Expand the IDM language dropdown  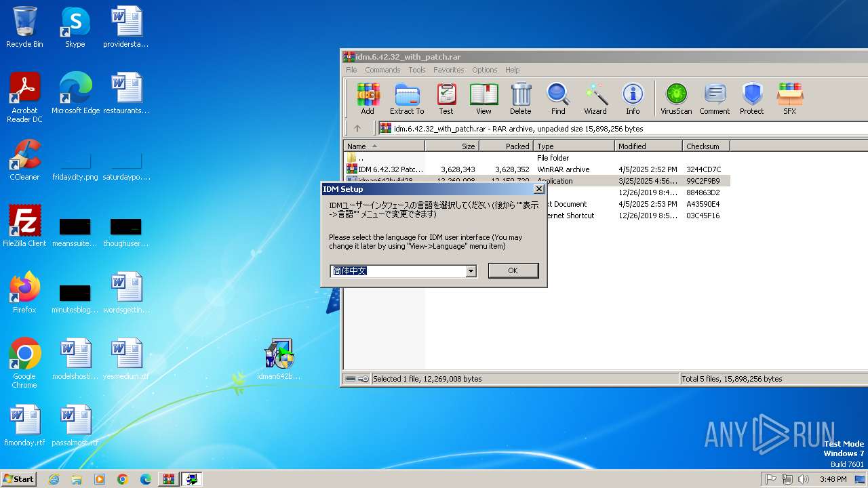(x=471, y=271)
